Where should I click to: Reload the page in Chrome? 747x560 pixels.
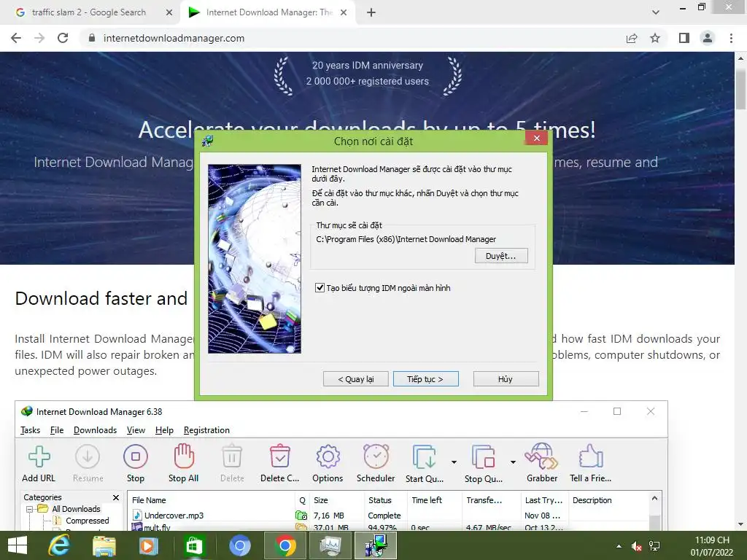coord(63,38)
